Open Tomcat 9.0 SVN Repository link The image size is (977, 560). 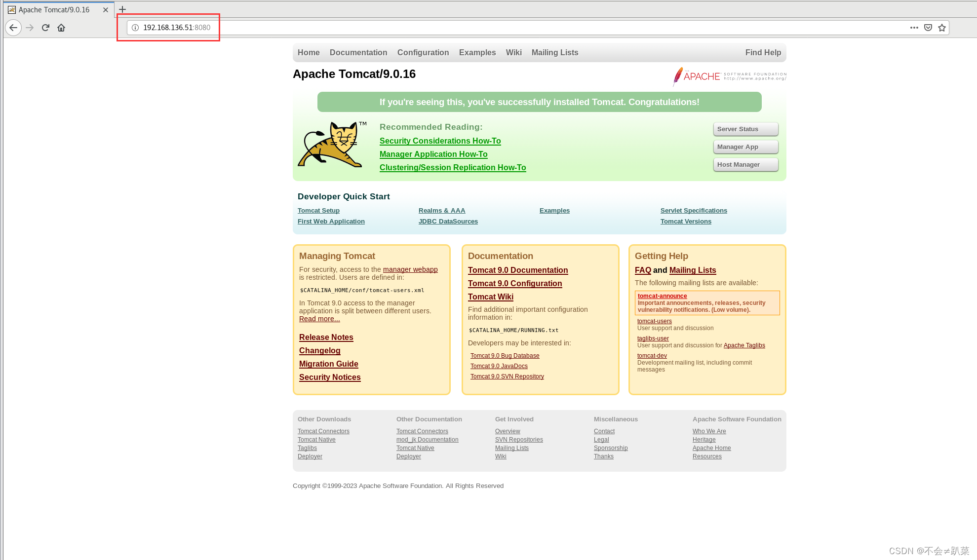point(507,376)
